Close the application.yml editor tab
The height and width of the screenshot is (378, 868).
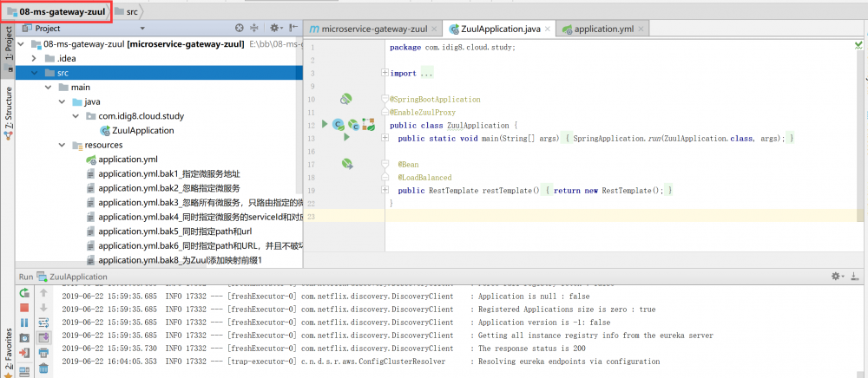coord(641,29)
